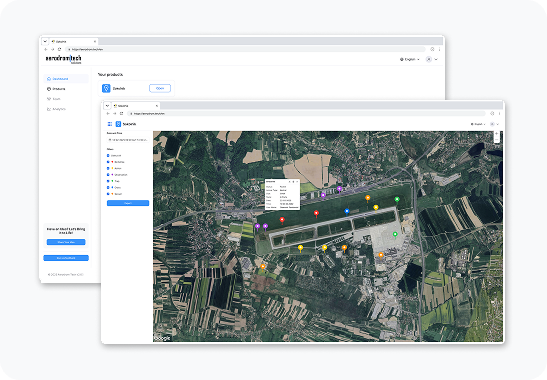Open Dashboard in the rear window sidebar

tap(66, 79)
